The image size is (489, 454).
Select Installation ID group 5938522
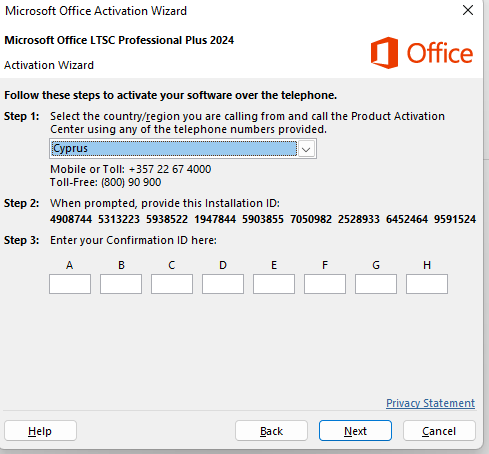pyautogui.click(x=167, y=219)
